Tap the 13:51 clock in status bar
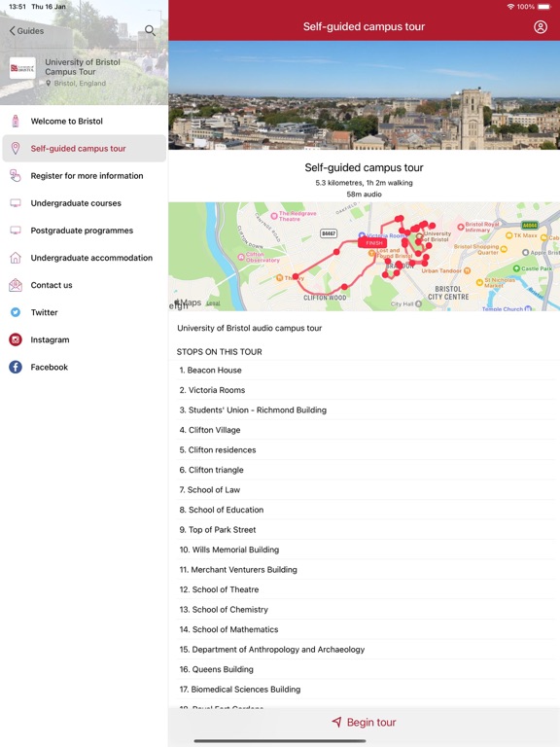 tap(17, 7)
